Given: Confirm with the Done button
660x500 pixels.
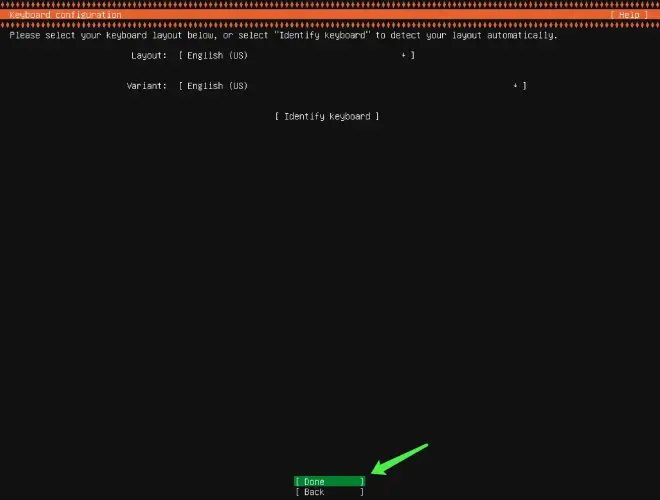Looking at the screenshot, I should pos(330,481).
